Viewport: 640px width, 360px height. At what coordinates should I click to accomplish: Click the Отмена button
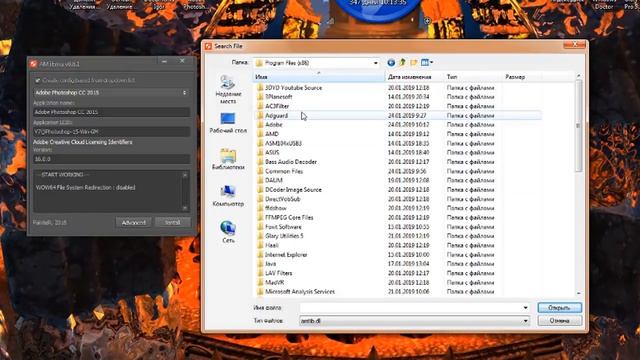560,321
